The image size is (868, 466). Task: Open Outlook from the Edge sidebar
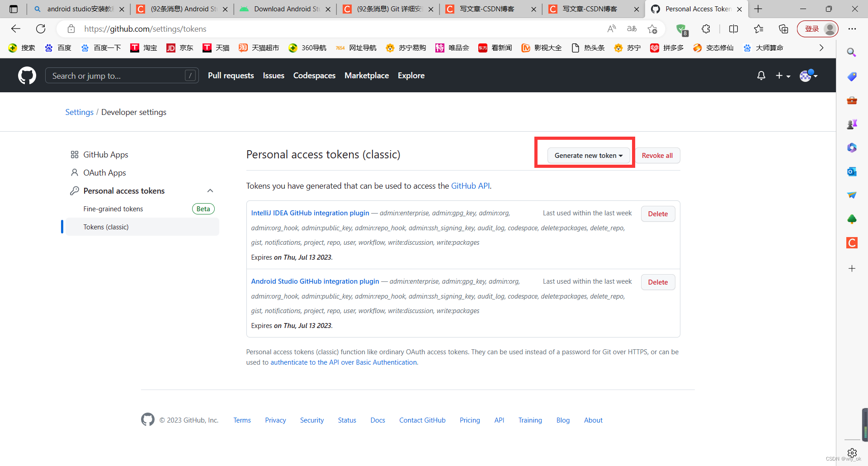click(x=852, y=171)
